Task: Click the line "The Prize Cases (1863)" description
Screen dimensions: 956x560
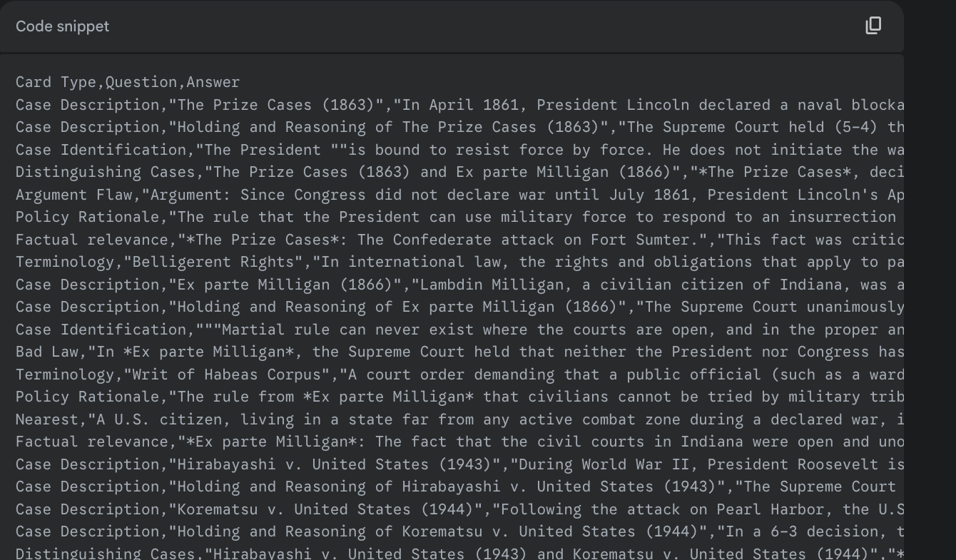Action: 460,105
